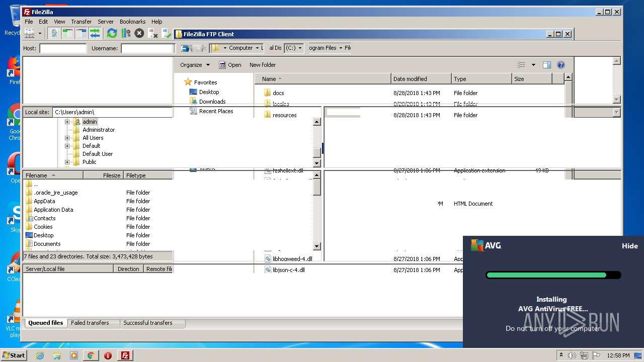Hide the AVG installer popup

[x=630, y=246]
